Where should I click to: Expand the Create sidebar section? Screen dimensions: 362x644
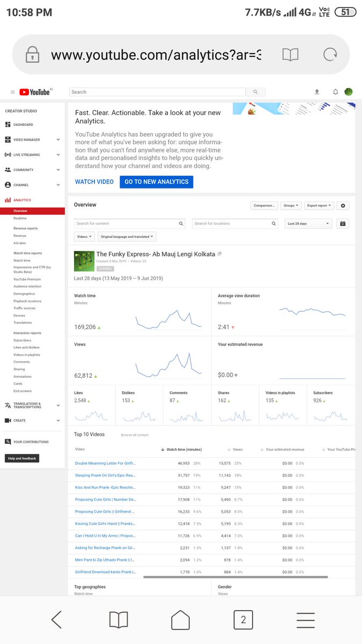click(58, 420)
